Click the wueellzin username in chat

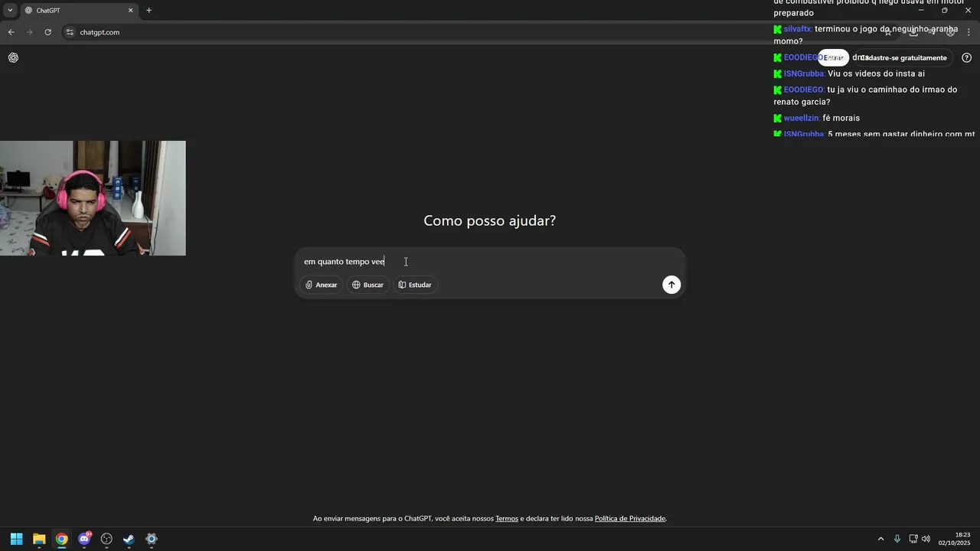802,119
